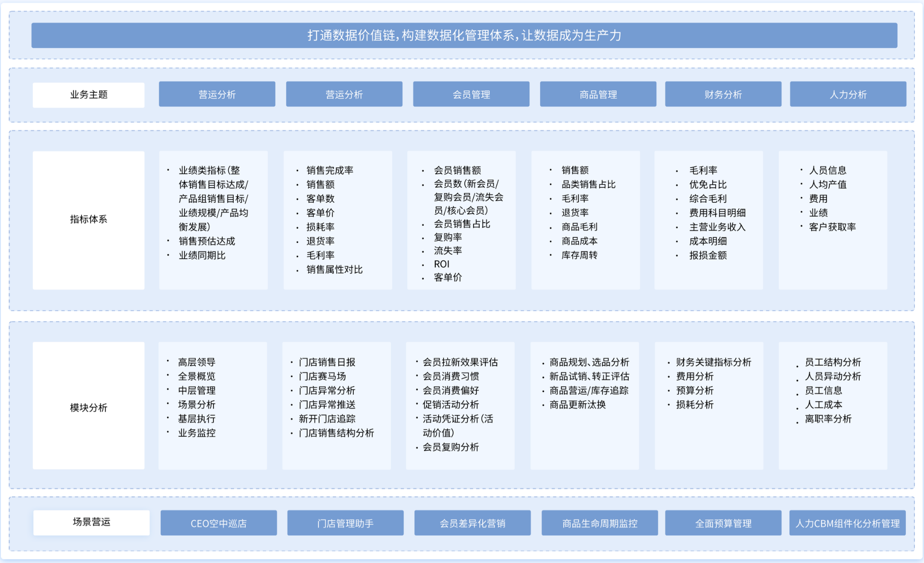Click the 会员管理 header button

click(471, 94)
